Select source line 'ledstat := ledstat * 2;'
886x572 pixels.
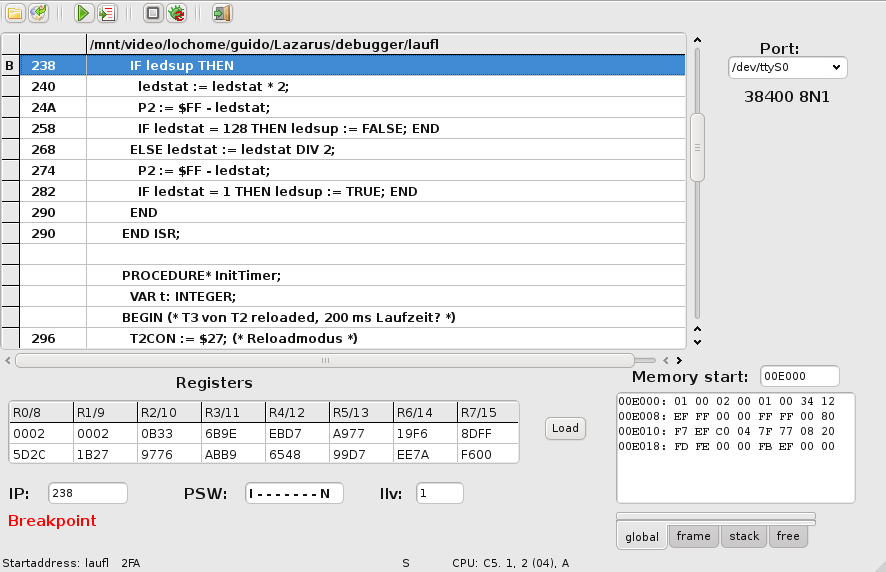click(386, 86)
